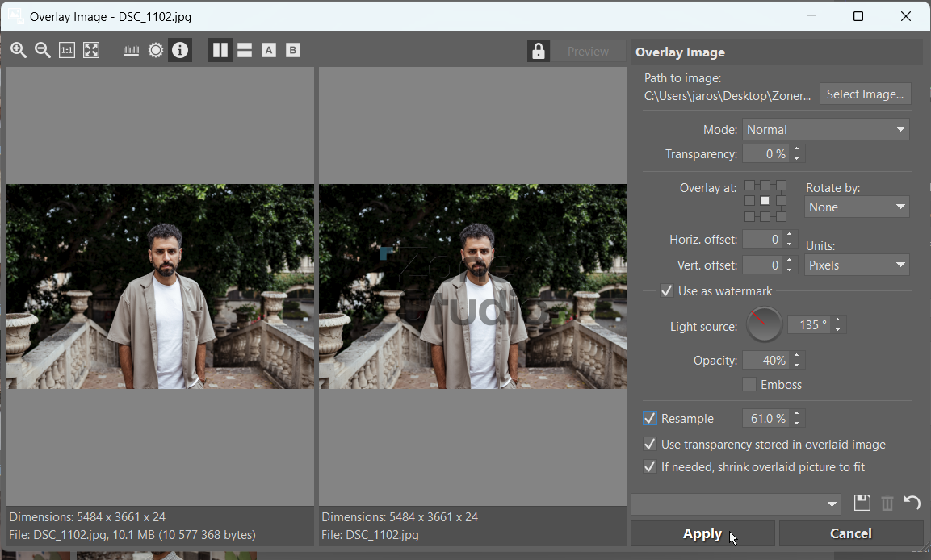
Task: Click the zoom out magnifier icon
Action: 43,51
